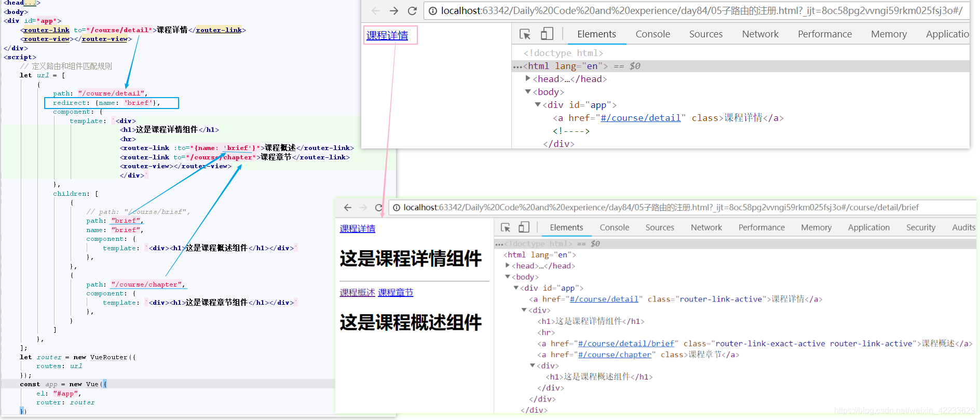The height and width of the screenshot is (420, 980).
Task: Click heading 这是课程详情组件 in lower page
Action: point(411,259)
